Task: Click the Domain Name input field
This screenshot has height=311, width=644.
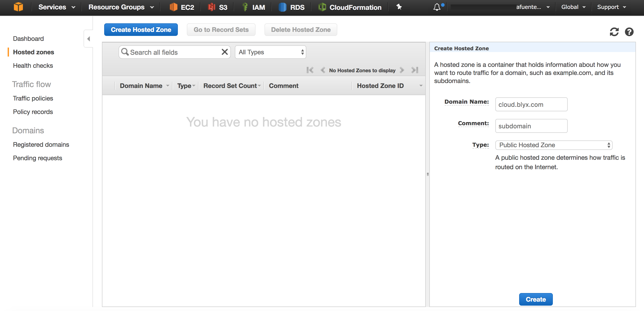Action: click(531, 104)
